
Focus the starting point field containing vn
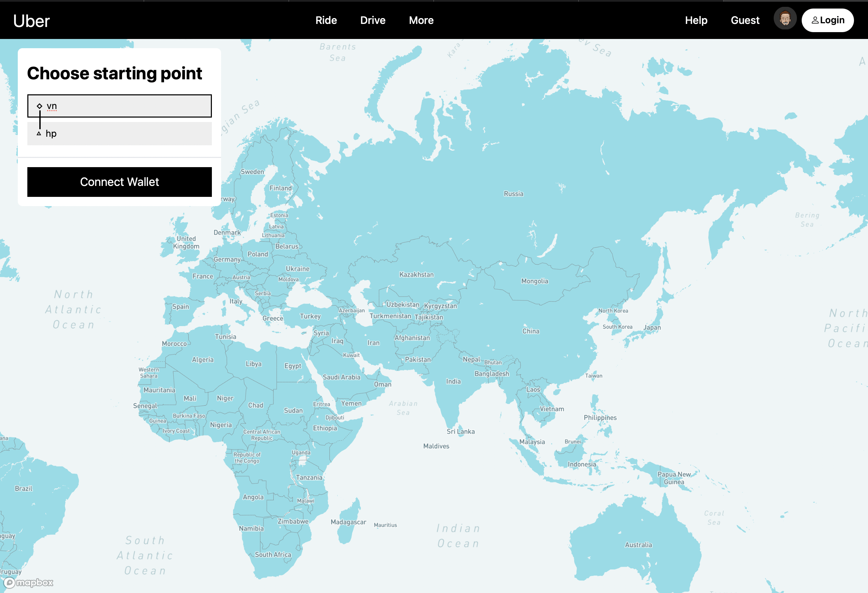pyautogui.click(x=120, y=106)
